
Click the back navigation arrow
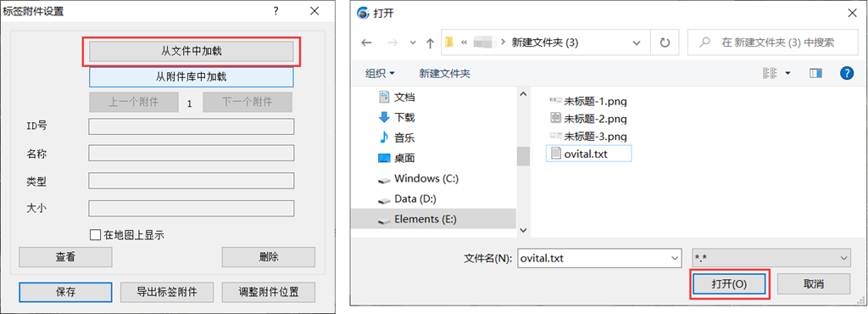(366, 42)
